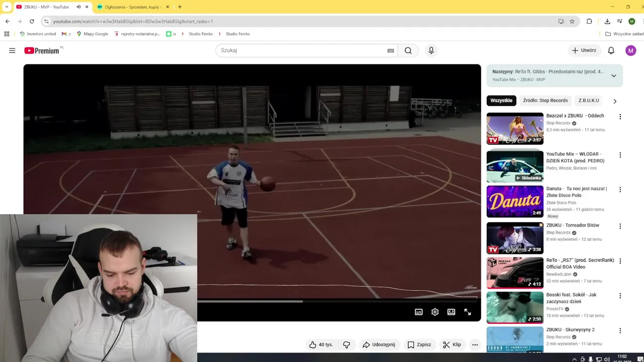Go back in browser history

[8, 21]
